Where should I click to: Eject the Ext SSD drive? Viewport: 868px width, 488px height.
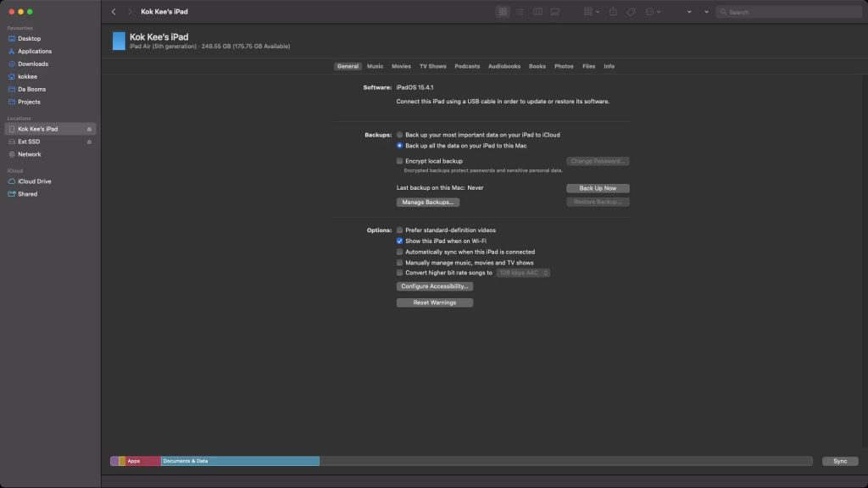[x=89, y=142]
